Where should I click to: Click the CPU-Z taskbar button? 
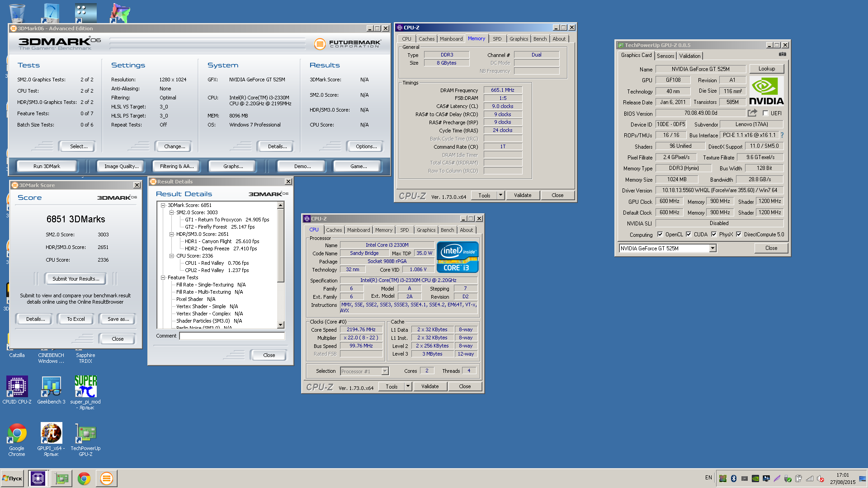(38, 478)
